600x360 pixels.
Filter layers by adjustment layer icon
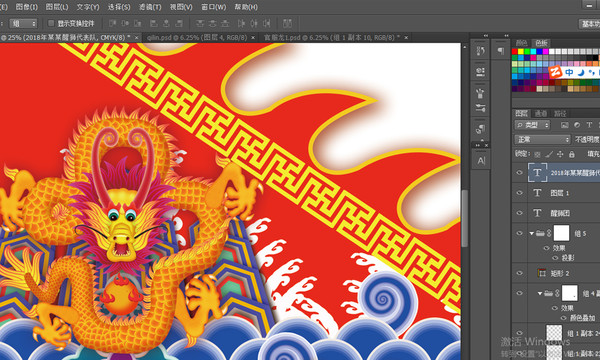577,125
